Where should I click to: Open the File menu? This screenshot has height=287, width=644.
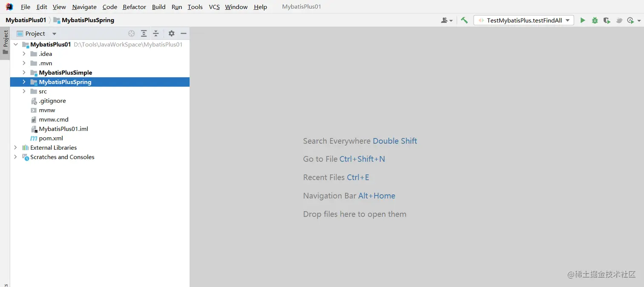click(x=26, y=7)
